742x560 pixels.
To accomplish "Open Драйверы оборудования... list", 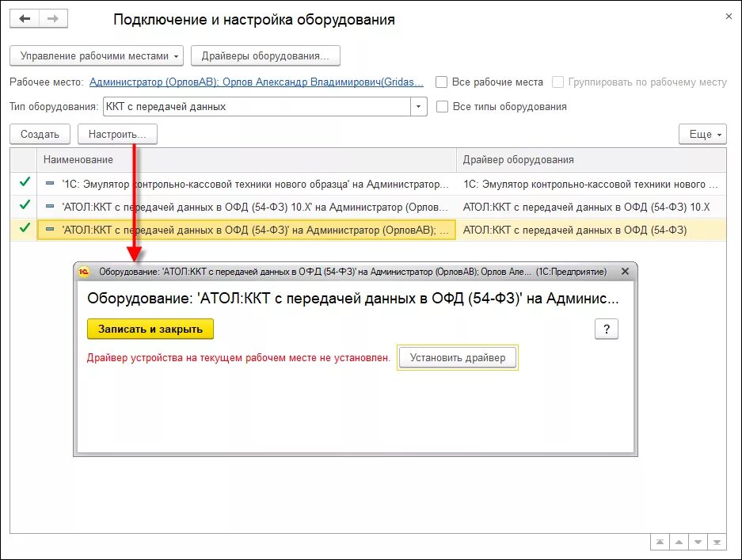I will 265,56.
